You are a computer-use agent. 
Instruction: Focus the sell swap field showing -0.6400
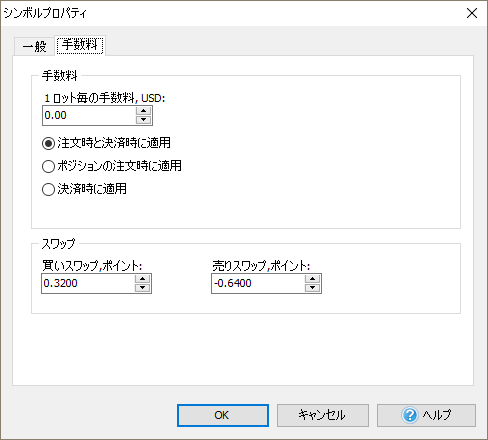point(258,283)
